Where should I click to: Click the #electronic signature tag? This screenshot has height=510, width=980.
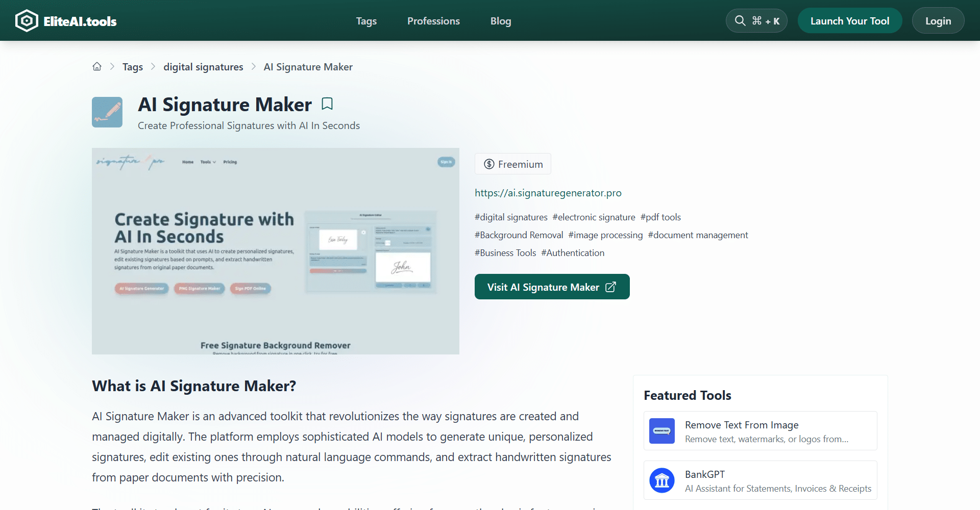594,217
